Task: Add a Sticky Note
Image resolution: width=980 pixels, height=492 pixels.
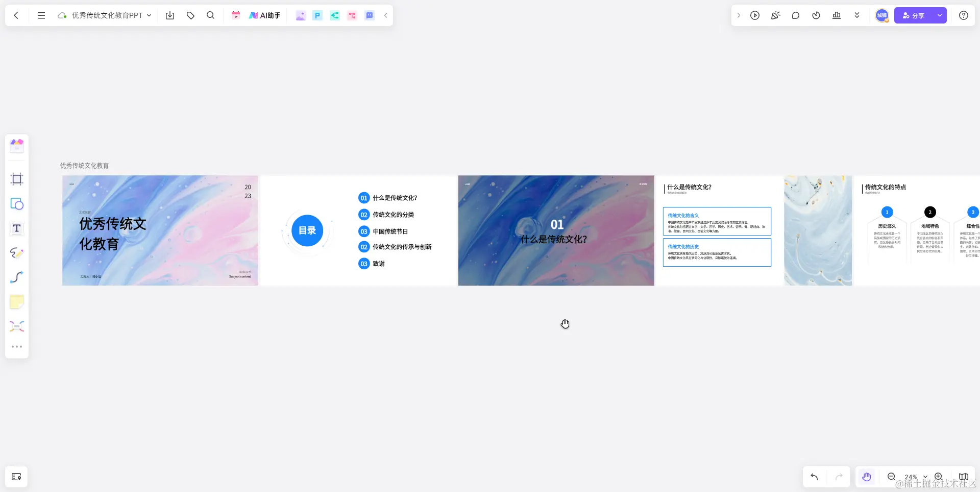Action: [17, 301]
